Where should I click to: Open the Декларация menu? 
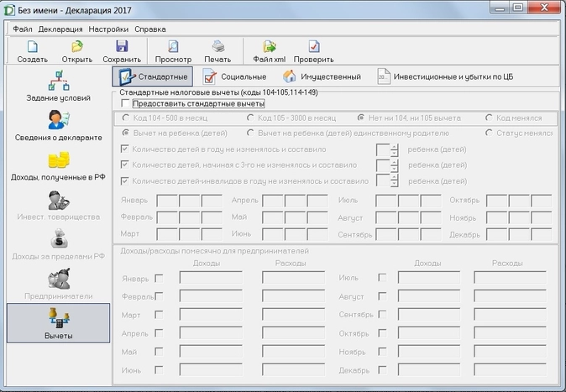tap(60, 29)
